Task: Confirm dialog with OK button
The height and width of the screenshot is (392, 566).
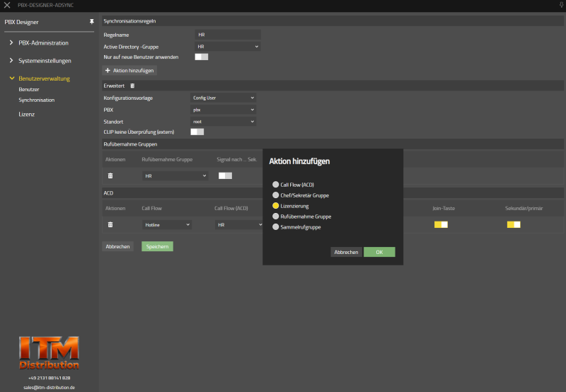Action: [x=379, y=252]
